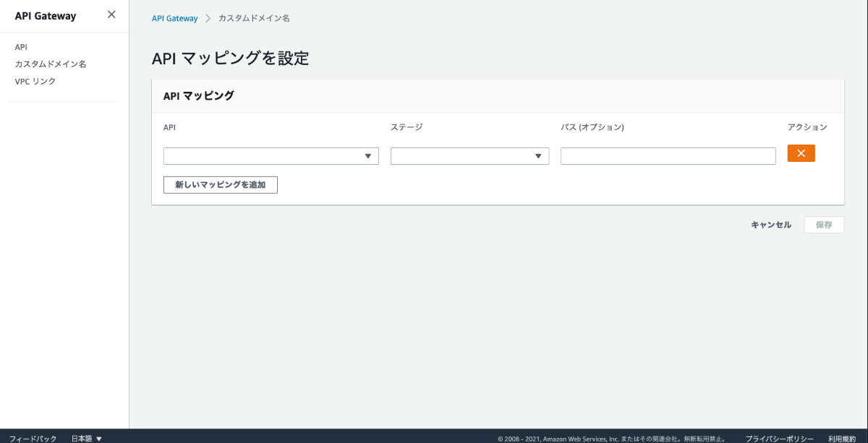Click the パス (オプション) input field
The height and width of the screenshot is (443, 868).
click(668, 156)
